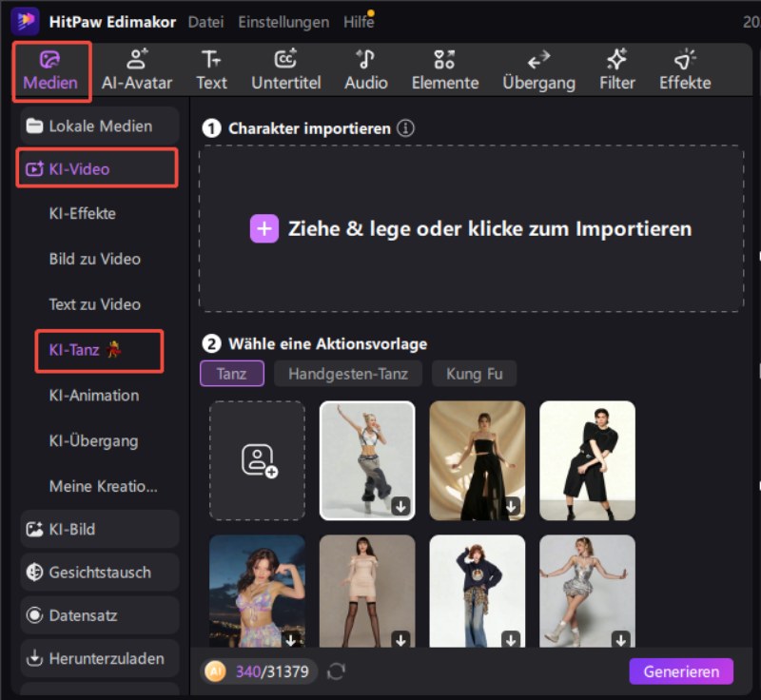The image size is (761, 700).
Task: Refresh the AI credits counter
Action: tap(336, 672)
